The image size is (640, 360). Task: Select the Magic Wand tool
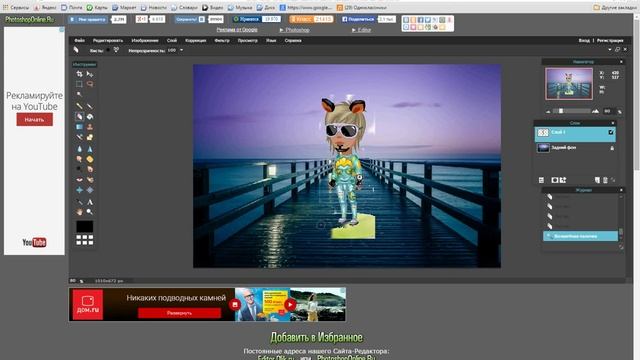[79, 94]
